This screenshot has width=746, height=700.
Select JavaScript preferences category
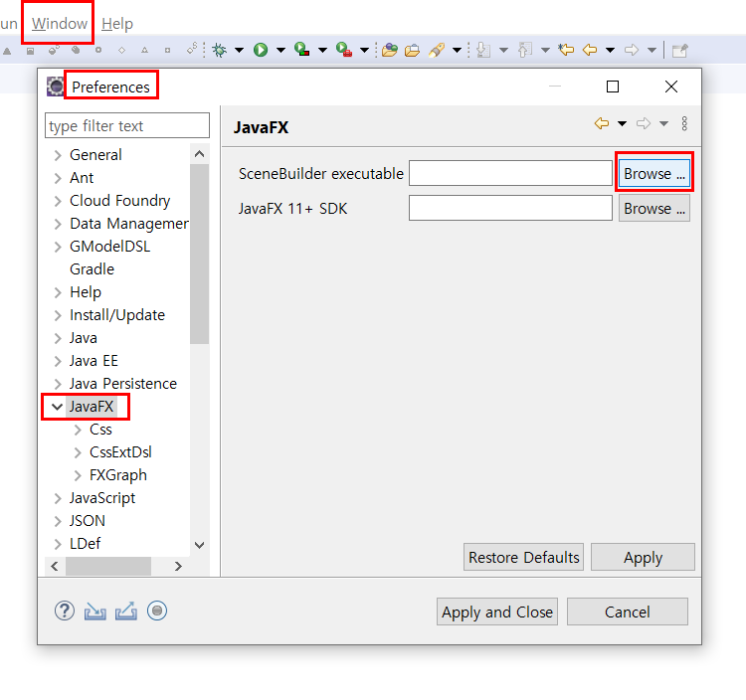point(102,498)
